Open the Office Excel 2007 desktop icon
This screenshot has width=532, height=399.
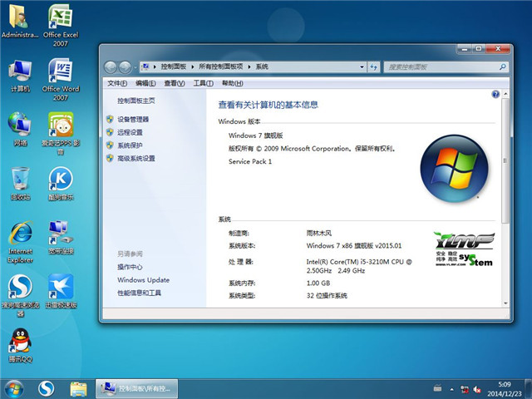coord(60,19)
